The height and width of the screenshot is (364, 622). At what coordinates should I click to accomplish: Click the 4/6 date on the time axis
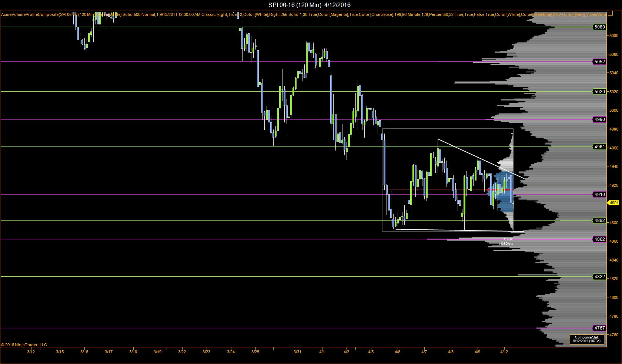click(398, 352)
